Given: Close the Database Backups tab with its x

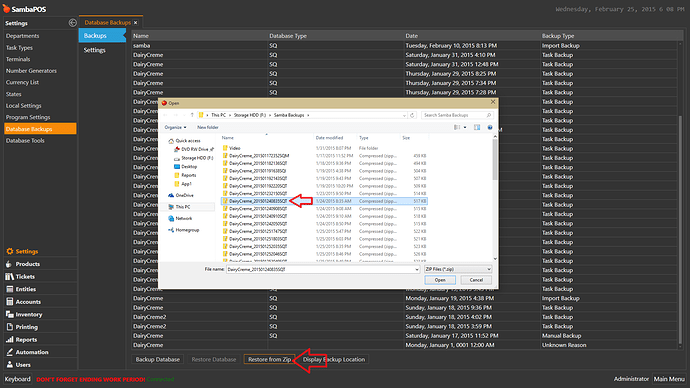Looking at the screenshot, I should pyautogui.click(x=136, y=22).
